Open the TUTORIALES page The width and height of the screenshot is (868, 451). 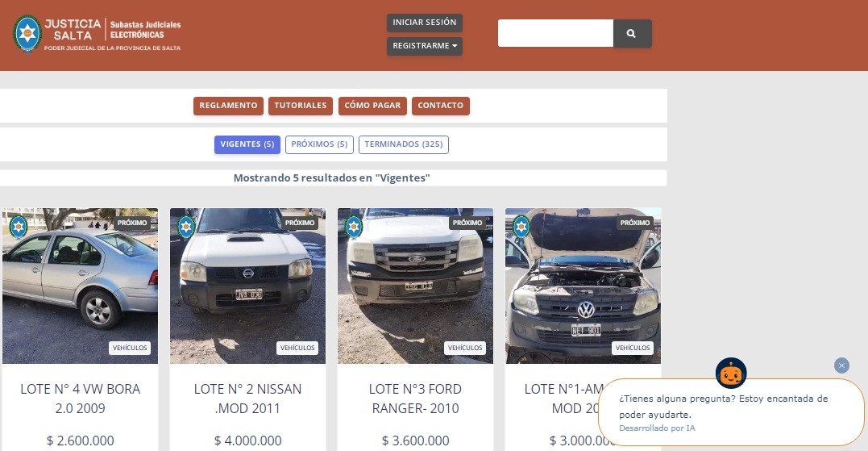click(301, 106)
